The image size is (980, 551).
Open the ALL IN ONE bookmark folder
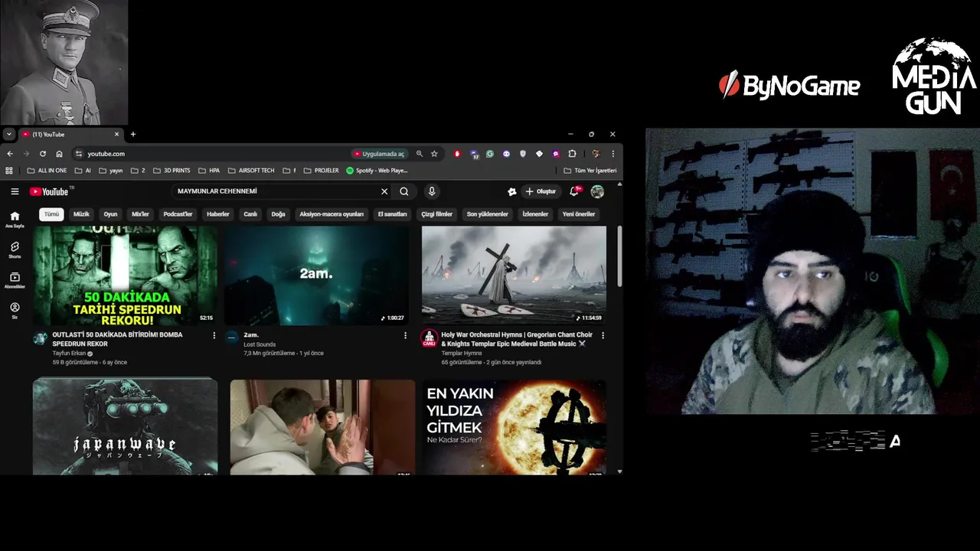pos(47,171)
